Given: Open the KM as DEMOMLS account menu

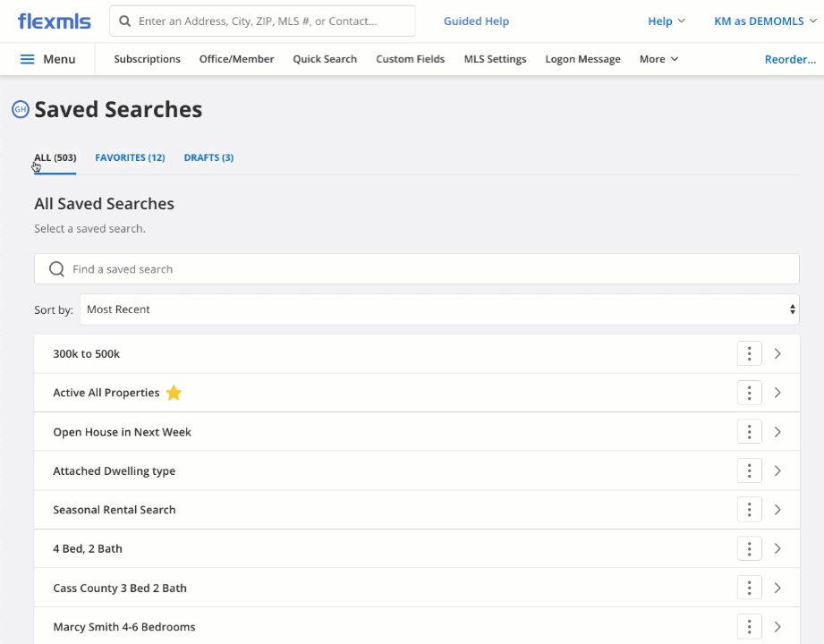Looking at the screenshot, I should pyautogui.click(x=765, y=21).
